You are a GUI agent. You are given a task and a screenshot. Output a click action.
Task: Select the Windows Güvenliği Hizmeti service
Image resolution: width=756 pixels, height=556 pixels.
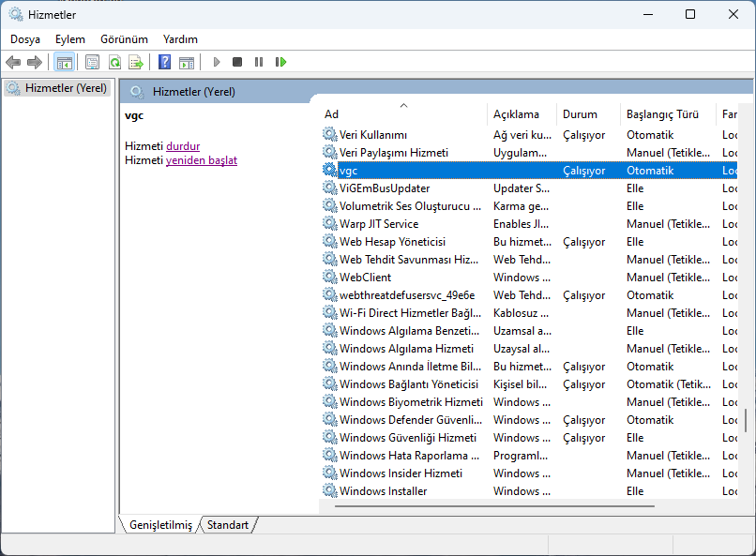[x=528, y=438]
